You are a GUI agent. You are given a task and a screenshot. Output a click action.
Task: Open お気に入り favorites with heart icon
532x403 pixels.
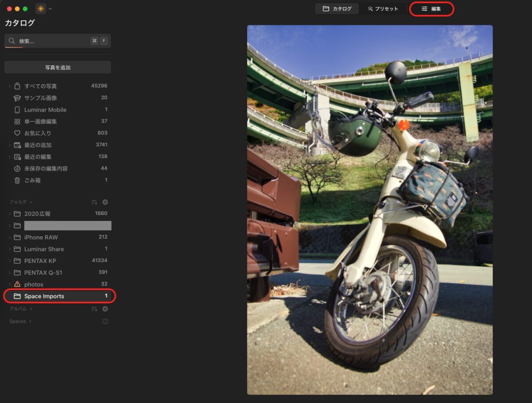point(37,133)
